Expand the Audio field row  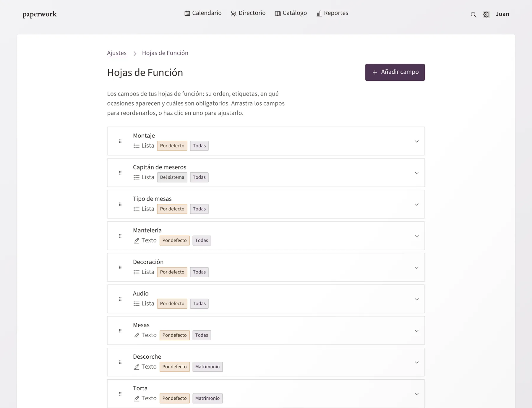tap(417, 299)
